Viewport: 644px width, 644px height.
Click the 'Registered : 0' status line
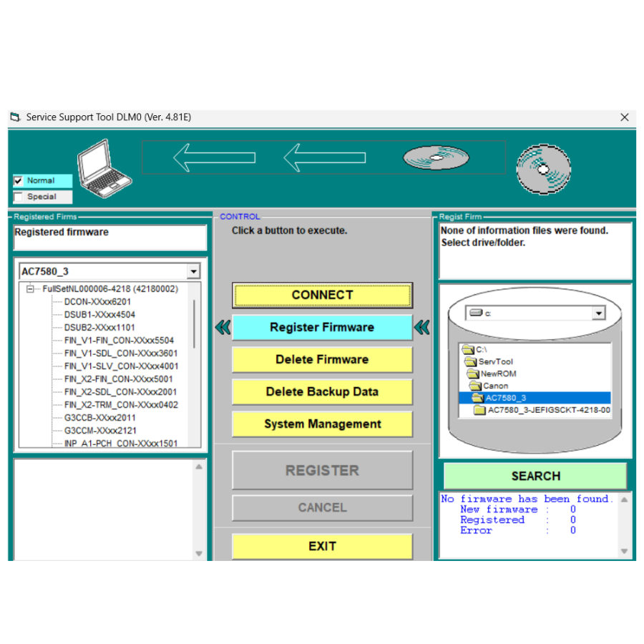pyautogui.click(x=518, y=520)
